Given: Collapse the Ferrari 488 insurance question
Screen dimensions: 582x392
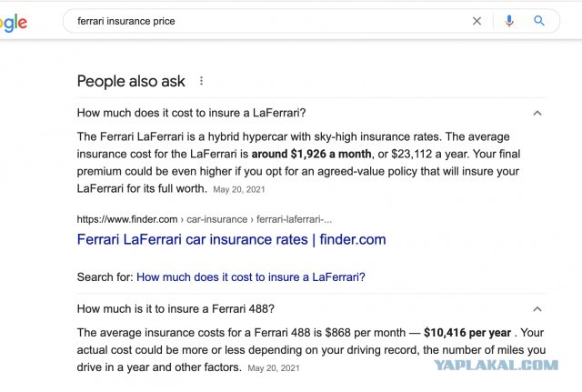Looking at the screenshot, I should point(537,309).
